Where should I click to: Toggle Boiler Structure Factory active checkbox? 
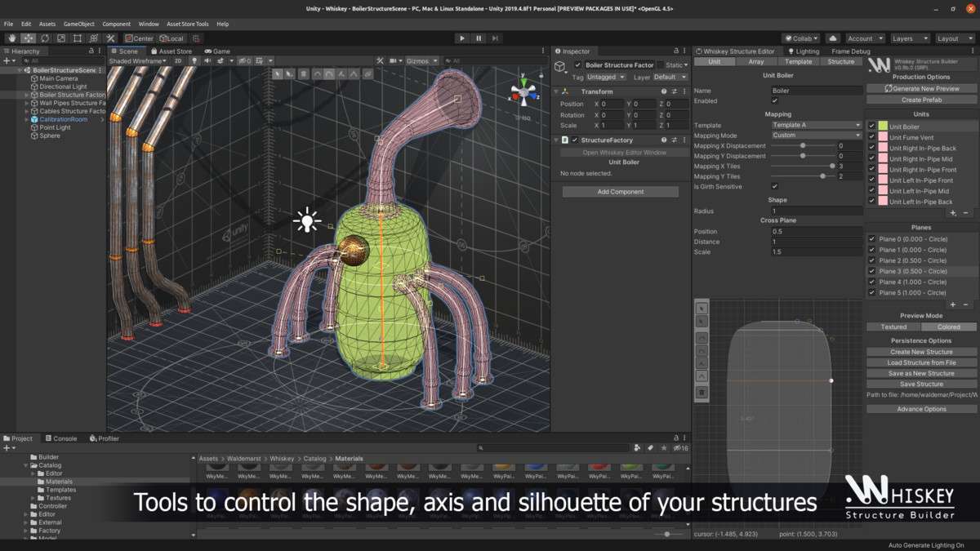pos(578,65)
